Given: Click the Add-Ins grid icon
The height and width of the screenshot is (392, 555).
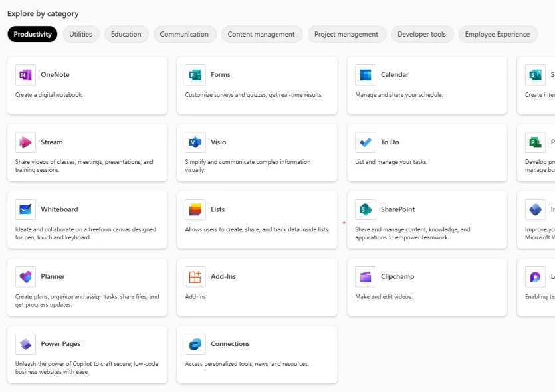Looking at the screenshot, I should click(195, 276).
